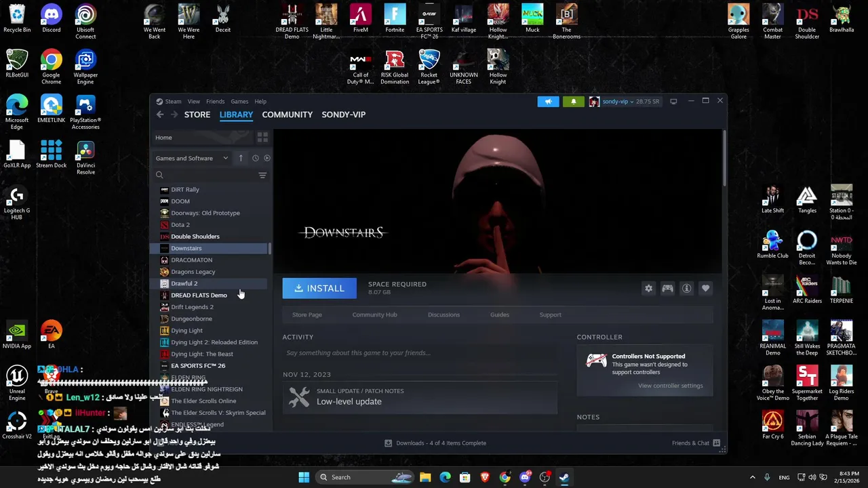Image resolution: width=868 pixels, height=488 pixels.
Task: Open Discord desktop shortcut
Action: pos(51,19)
